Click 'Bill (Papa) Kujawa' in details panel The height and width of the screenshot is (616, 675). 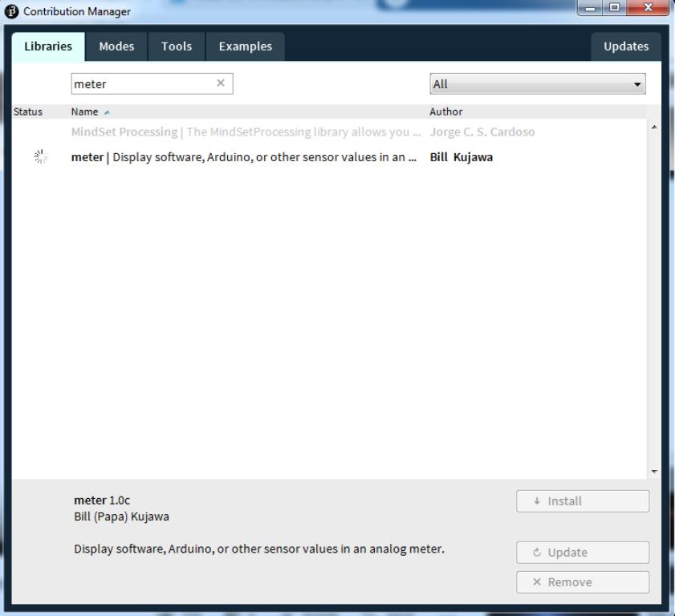[121, 517]
